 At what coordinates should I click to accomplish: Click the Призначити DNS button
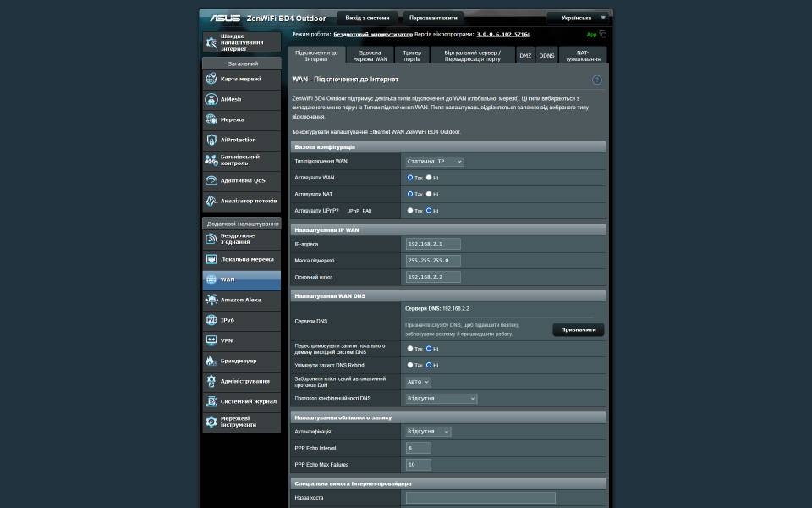point(579,329)
